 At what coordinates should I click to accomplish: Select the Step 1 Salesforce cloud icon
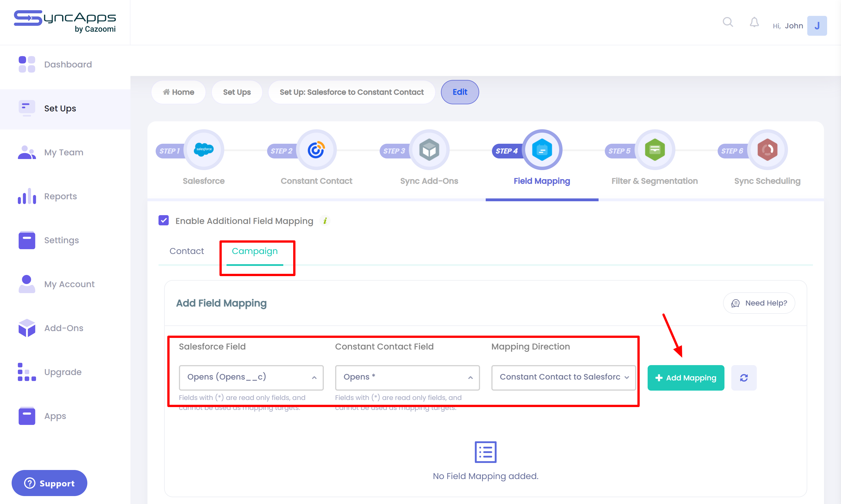point(204,150)
